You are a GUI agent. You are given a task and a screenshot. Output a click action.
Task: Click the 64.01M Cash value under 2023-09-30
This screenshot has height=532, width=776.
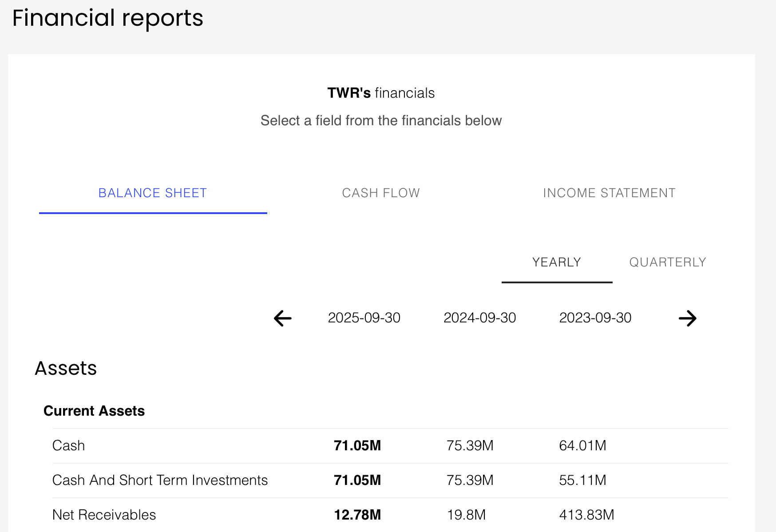[x=583, y=445]
